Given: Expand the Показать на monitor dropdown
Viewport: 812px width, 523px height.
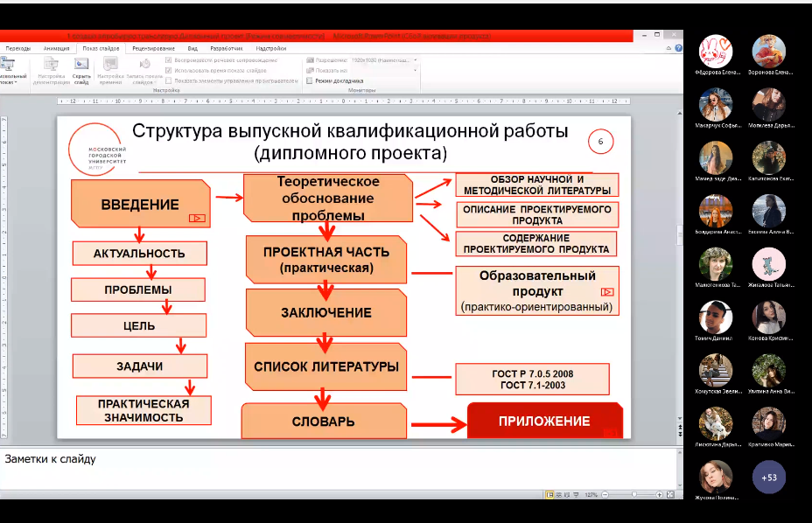Looking at the screenshot, I should pyautogui.click(x=414, y=70).
